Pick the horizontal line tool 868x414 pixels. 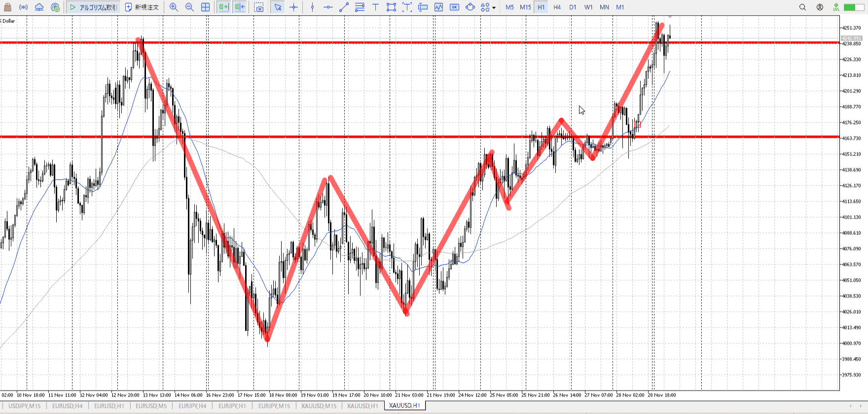coord(328,7)
